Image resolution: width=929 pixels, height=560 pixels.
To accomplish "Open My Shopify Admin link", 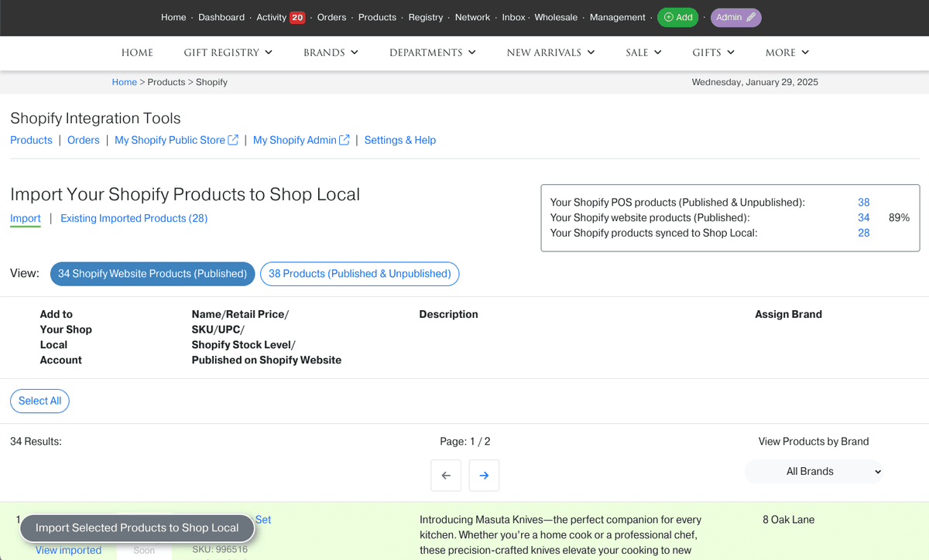I will pos(295,140).
